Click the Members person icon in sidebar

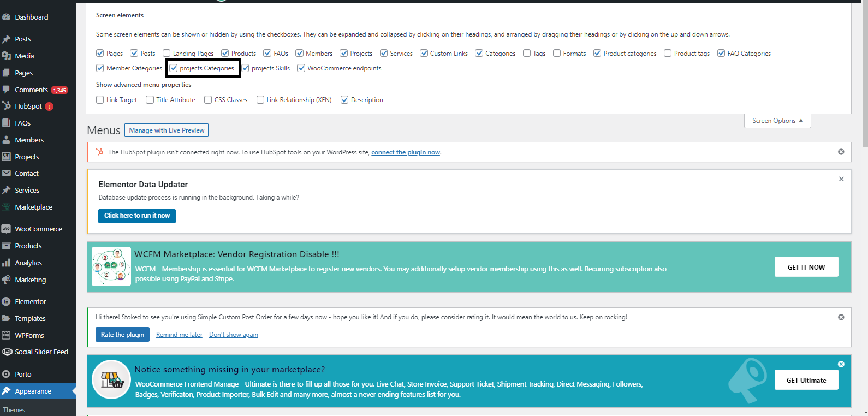pyautogui.click(x=7, y=140)
